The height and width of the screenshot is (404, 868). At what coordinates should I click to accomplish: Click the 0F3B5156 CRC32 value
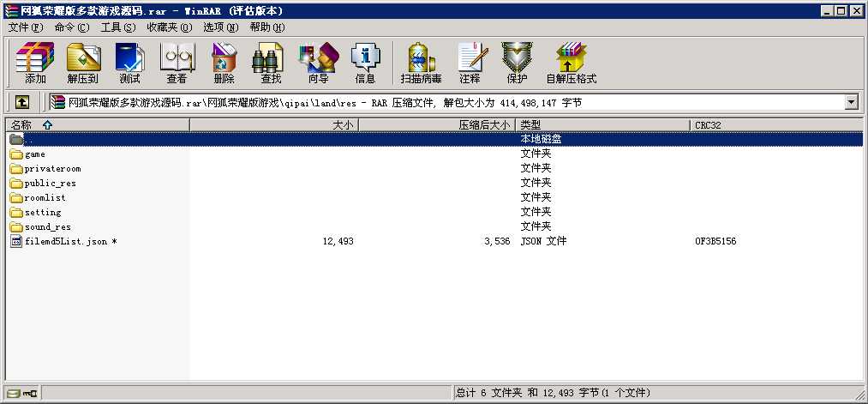point(715,242)
